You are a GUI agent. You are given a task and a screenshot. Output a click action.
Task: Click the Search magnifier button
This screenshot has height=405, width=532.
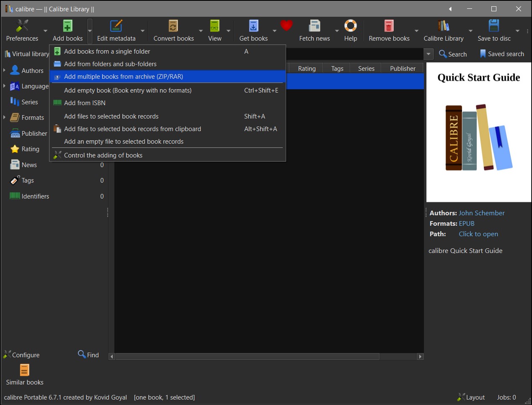click(453, 54)
